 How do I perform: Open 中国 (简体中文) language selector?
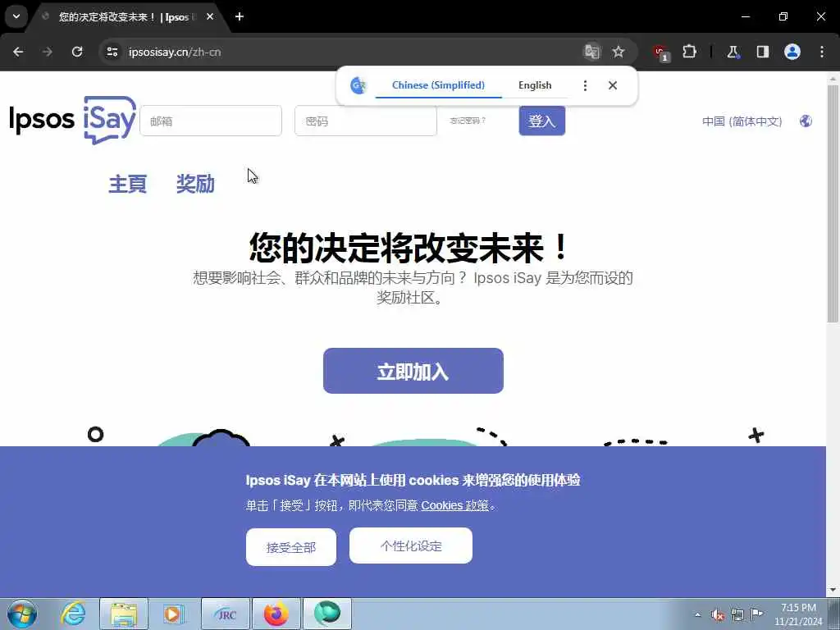pos(742,121)
